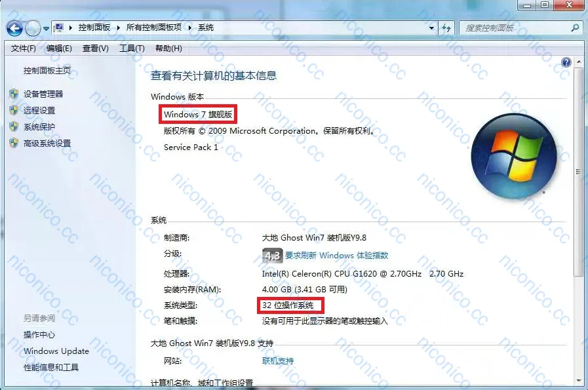This screenshot has height=390, width=588.
Task: Click the scrollbar down arrow
Action: [x=579, y=381]
